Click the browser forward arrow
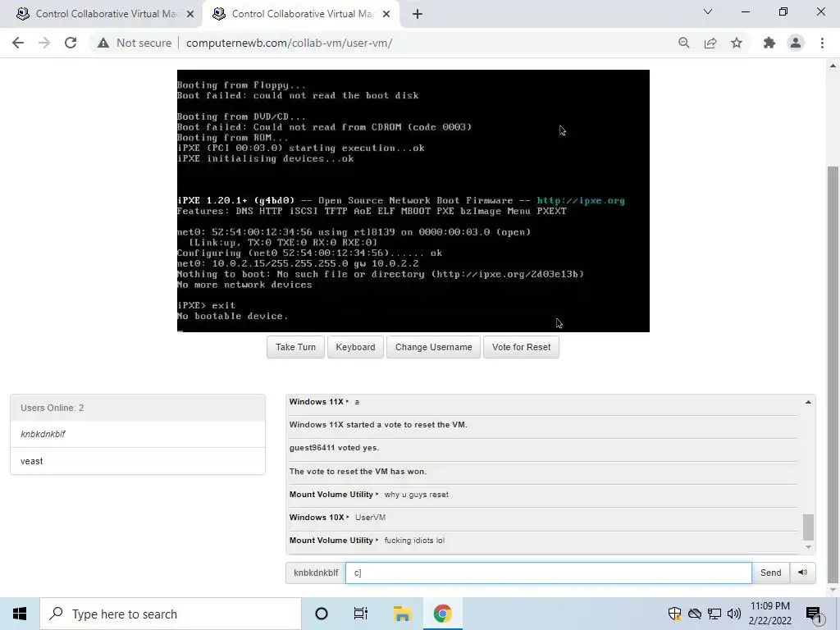The image size is (840, 630). 44,43
